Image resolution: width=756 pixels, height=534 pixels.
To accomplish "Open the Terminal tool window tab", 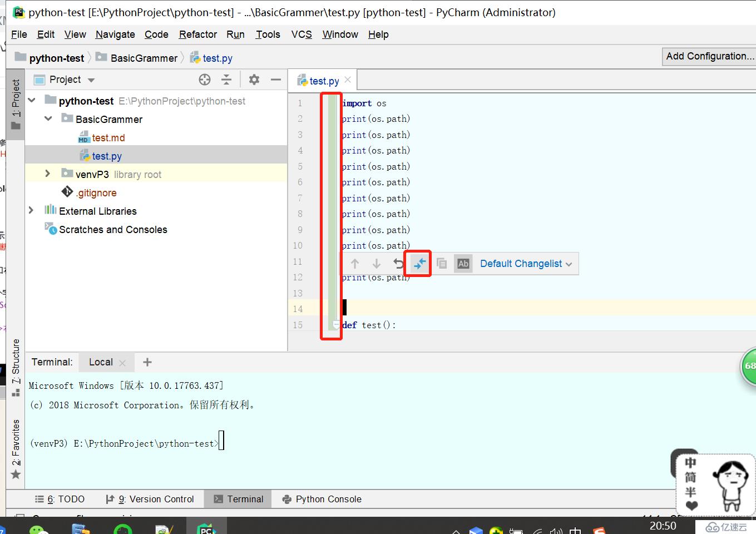I will click(239, 500).
